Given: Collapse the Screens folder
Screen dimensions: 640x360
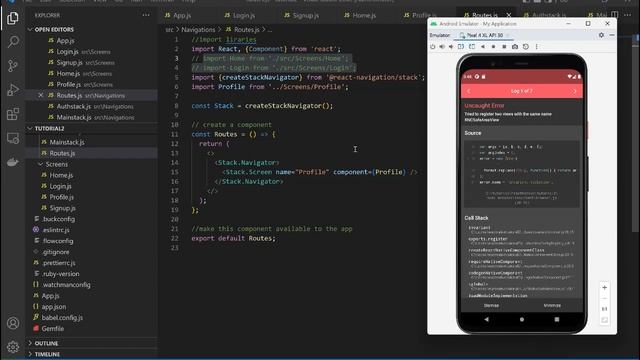Looking at the screenshot, I should point(57,164).
